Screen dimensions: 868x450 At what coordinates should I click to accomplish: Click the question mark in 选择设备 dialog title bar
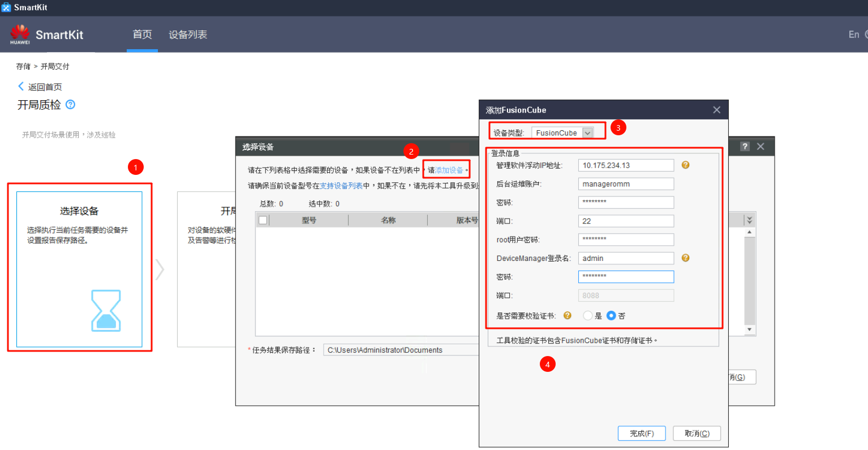coord(745,147)
